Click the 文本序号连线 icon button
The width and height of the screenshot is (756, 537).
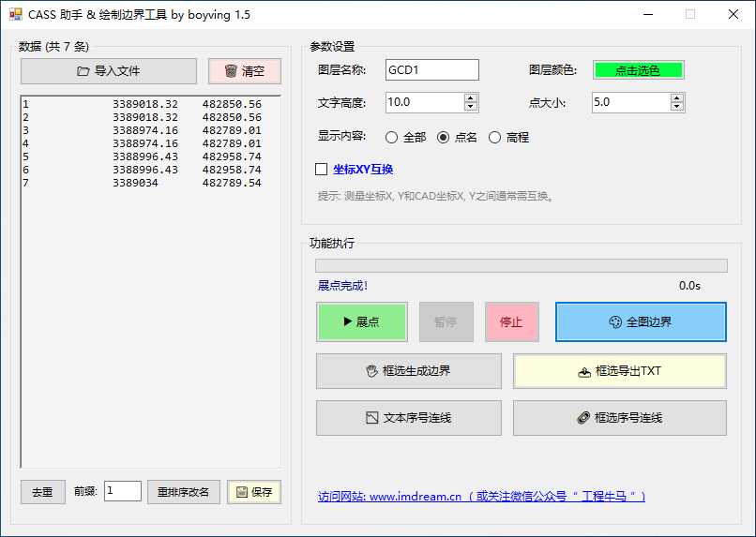point(408,418)
